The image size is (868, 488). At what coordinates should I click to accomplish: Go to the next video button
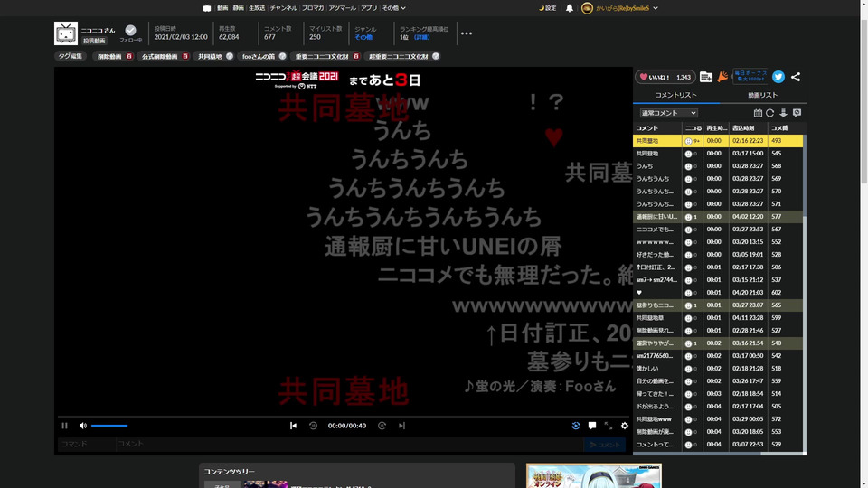[401, 426]
